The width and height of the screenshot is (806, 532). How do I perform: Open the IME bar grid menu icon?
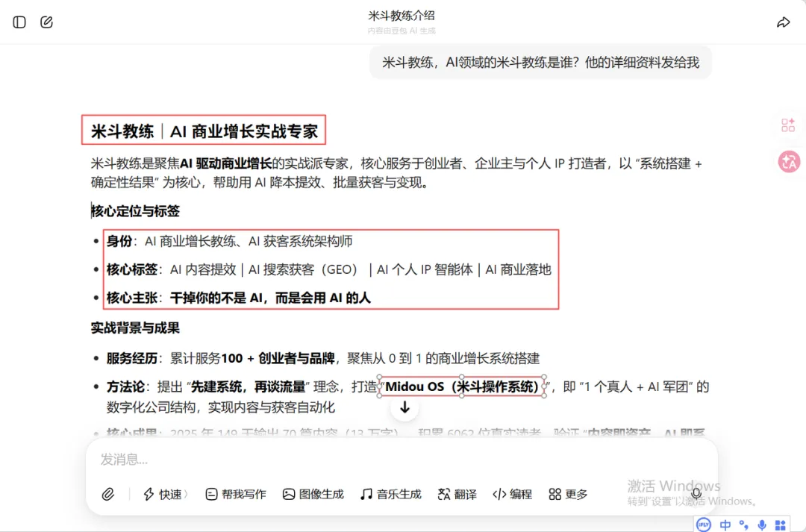(781, 525)
